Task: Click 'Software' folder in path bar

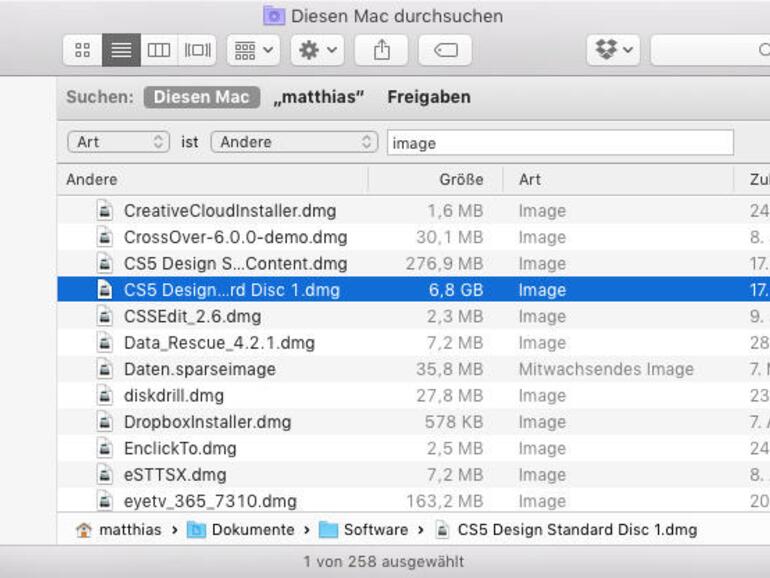Action: (363, 530)
